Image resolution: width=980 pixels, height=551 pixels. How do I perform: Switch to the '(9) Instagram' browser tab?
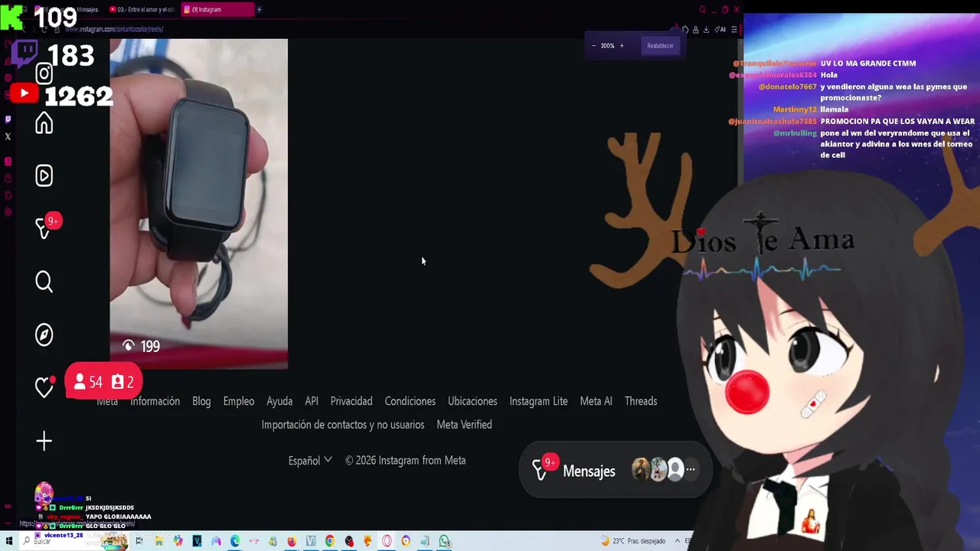(218, 9)
